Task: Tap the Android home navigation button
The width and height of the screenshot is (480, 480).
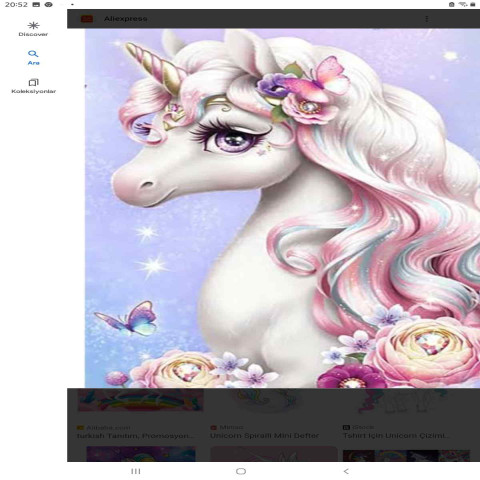Action: point(241,471)
